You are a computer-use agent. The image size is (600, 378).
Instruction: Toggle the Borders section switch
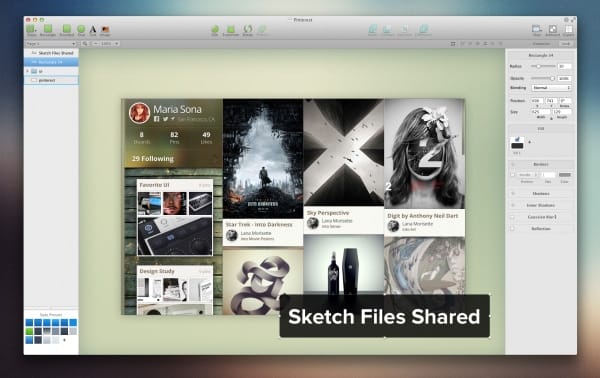(513, 165)
